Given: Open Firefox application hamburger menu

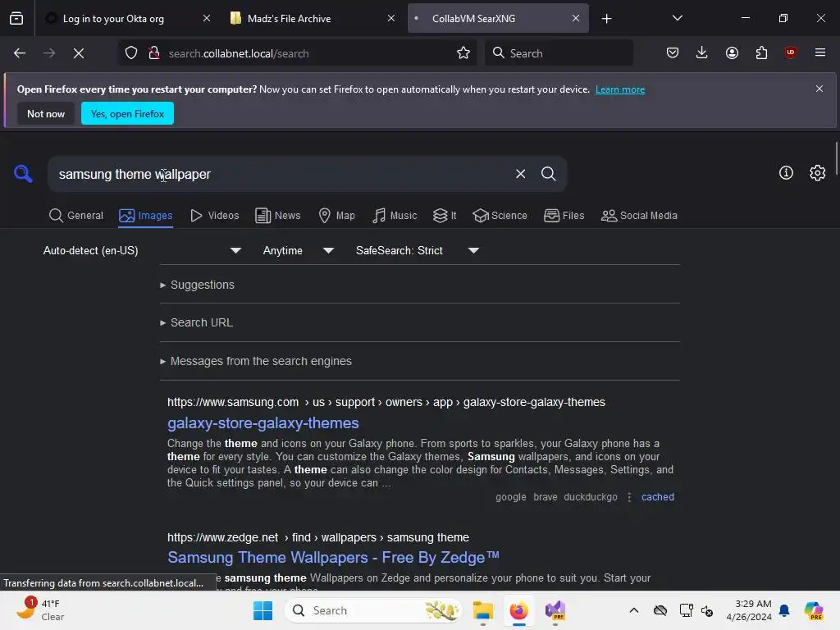Looking at the screenshot, I should tap(819, 52).
